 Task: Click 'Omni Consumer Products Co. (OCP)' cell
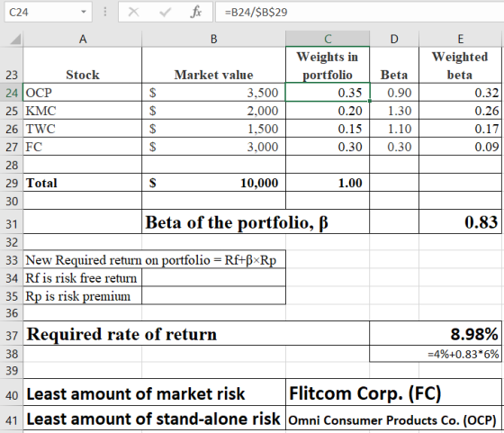point(393,419)
